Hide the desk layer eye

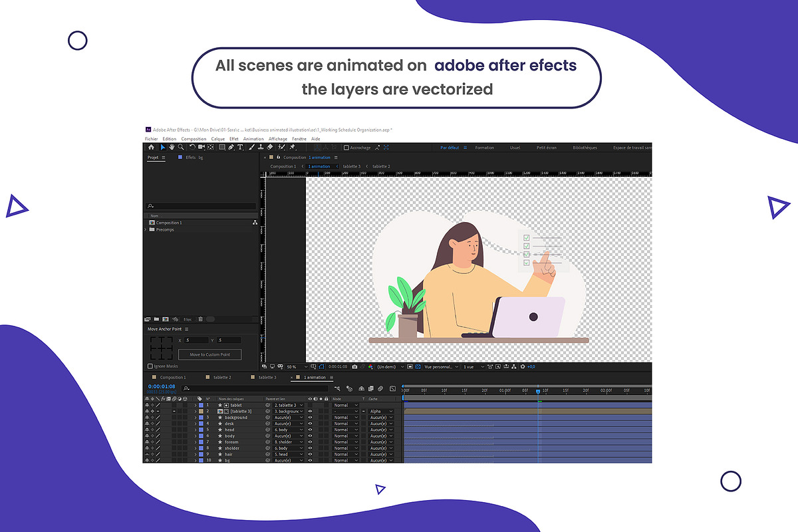coord(310,424)
